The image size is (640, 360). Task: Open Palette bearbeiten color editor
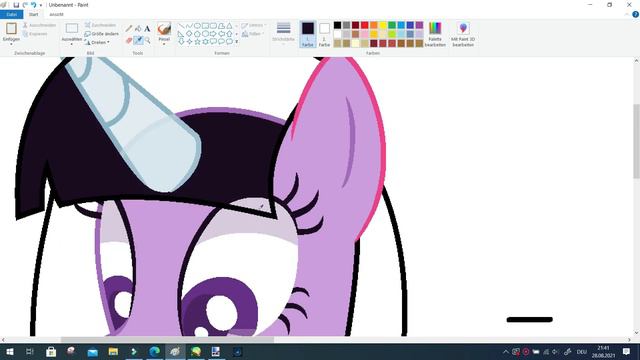pyautogui.click(x=435, y=34)
